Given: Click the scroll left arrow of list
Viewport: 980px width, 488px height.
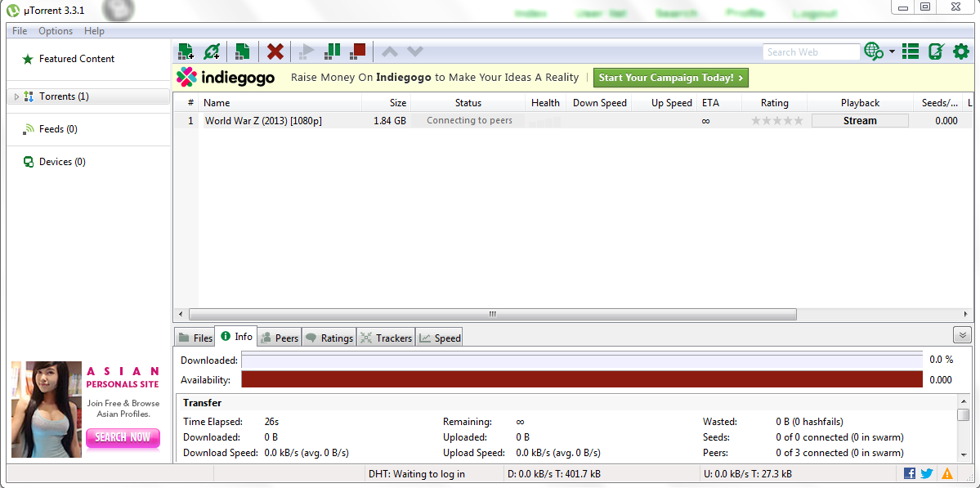Looking at the screenshot, I should coord(181,314).
